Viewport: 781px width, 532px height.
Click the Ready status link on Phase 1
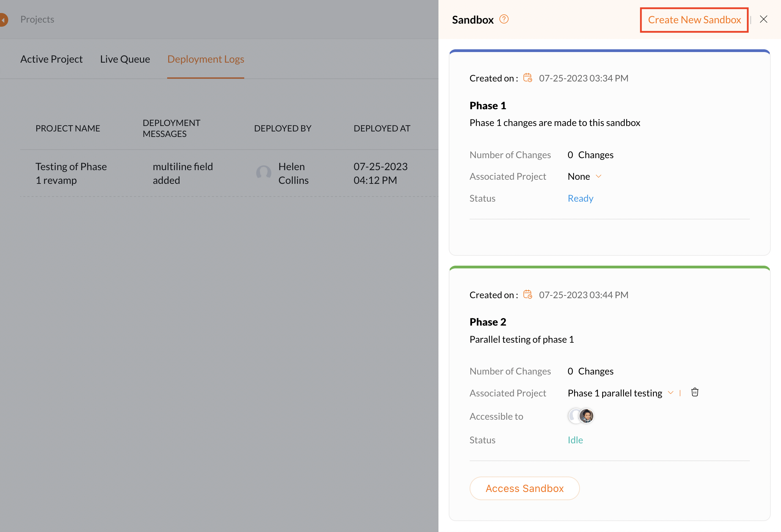[580, 198]
